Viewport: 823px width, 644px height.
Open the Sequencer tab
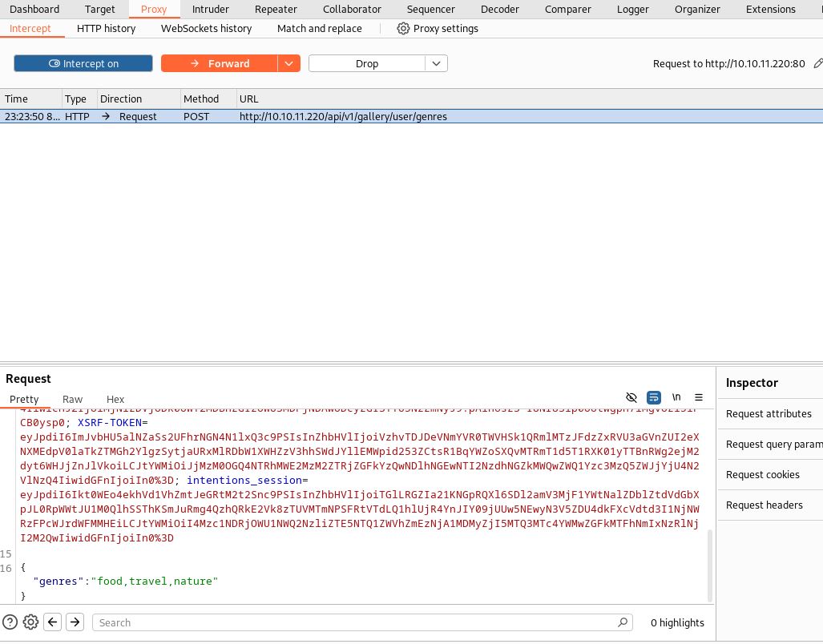point(431,9)
